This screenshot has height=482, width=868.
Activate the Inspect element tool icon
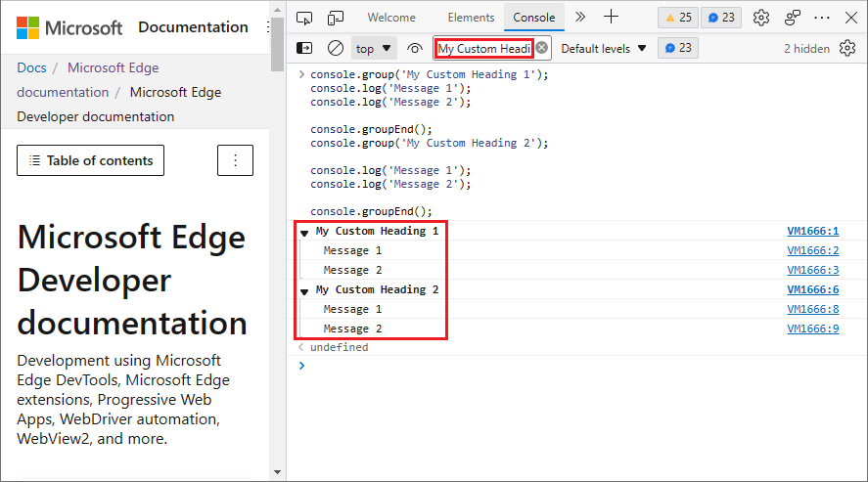point(304,18)
